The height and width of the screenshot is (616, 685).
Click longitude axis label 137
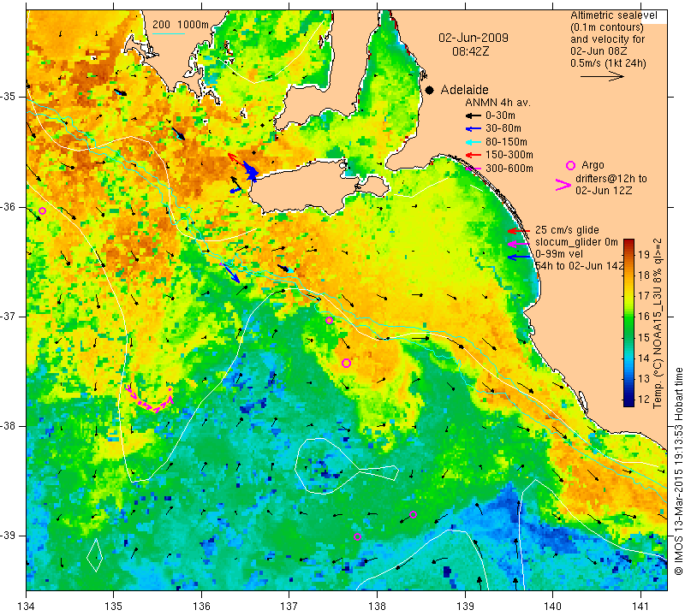289,607
